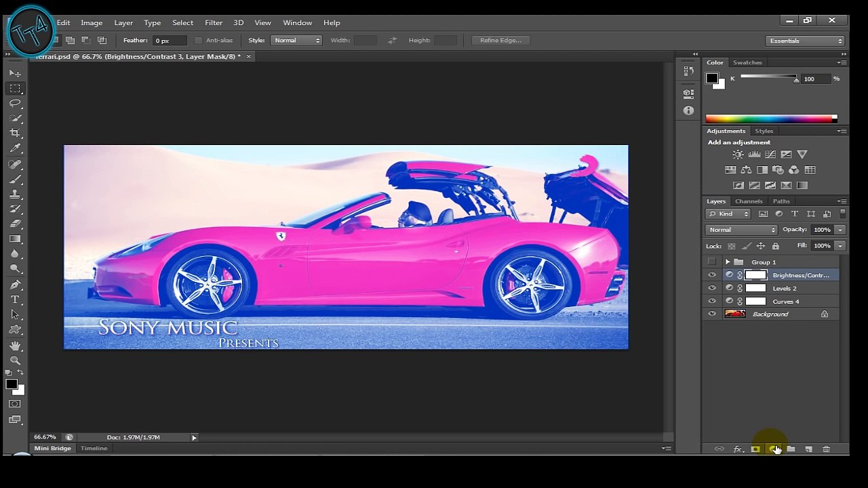Select the Clone Stamp tool
868x488 pixels.
[x=15, y=195]
